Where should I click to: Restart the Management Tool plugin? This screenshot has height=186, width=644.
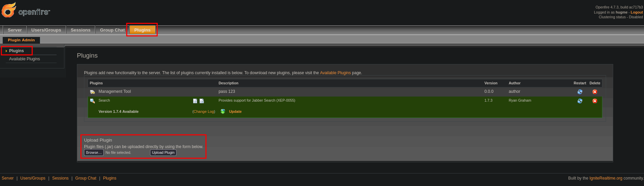tap(580, 92)
